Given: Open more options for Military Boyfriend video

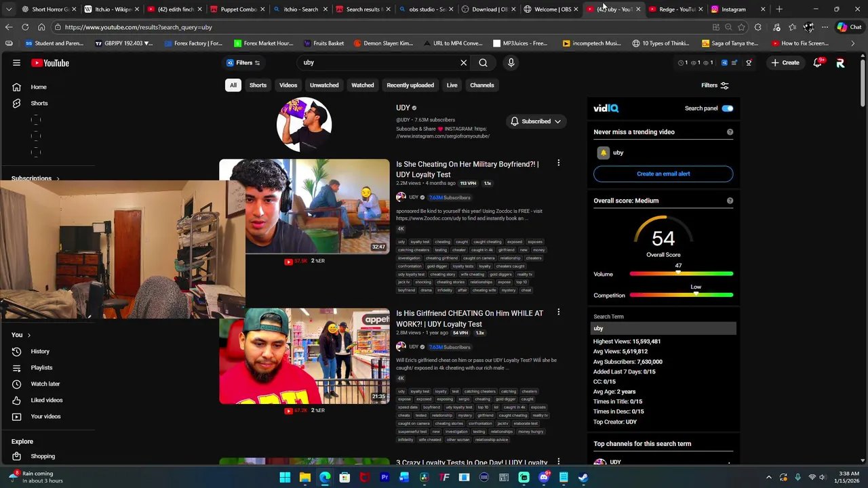Looking at the screenshot, I should pos(558,163).
